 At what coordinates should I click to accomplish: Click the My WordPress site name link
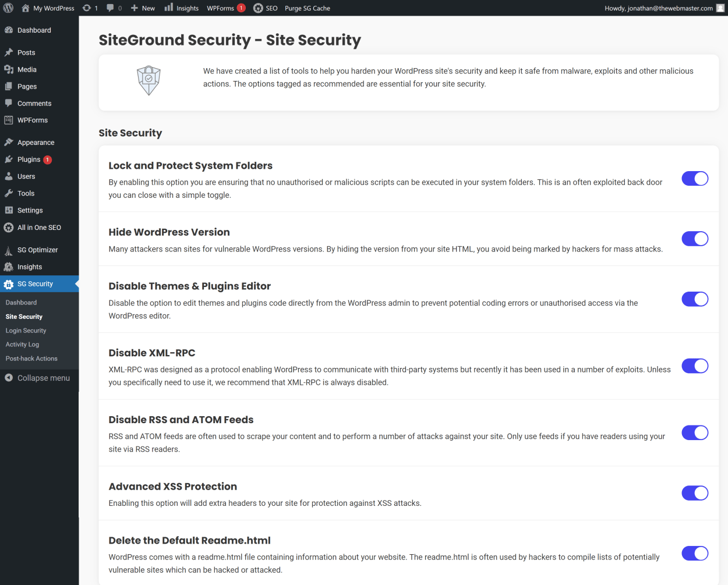tap(54, 8)
